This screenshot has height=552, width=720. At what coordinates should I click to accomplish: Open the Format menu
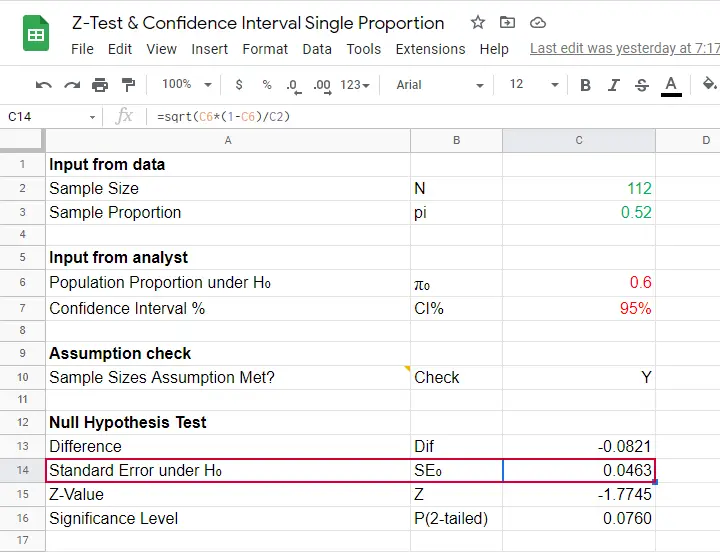tap(265, 49)
